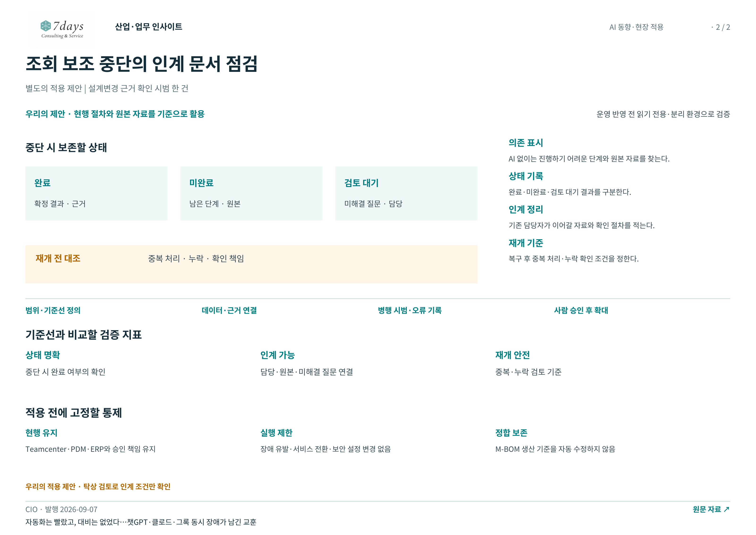Click the note 운영 반영 전 읽기 전용·분리 환경으로 검증

point(663,114)
